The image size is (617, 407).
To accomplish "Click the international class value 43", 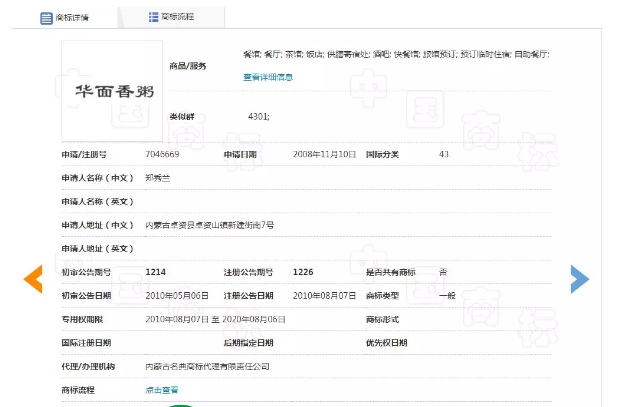I will [x=444, y=155].
